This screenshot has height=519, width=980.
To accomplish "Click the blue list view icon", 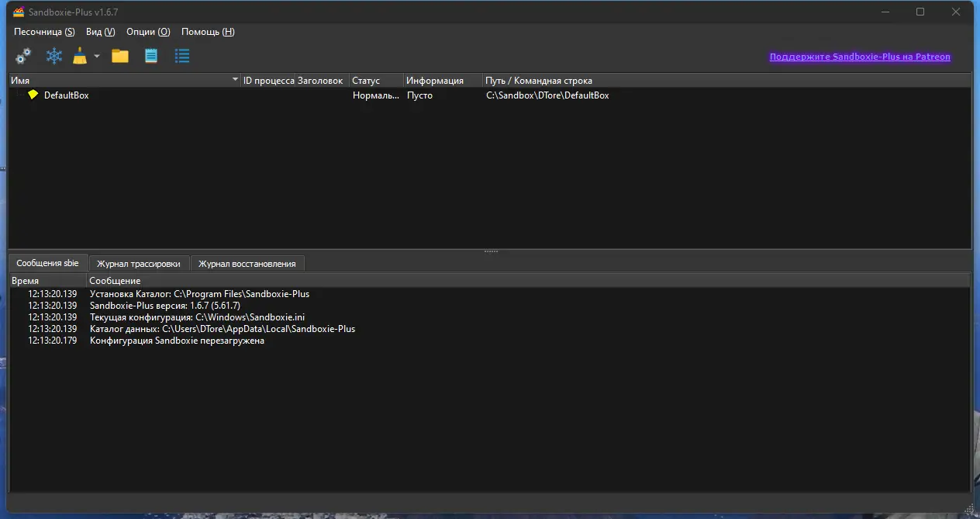I will [182, 56].
